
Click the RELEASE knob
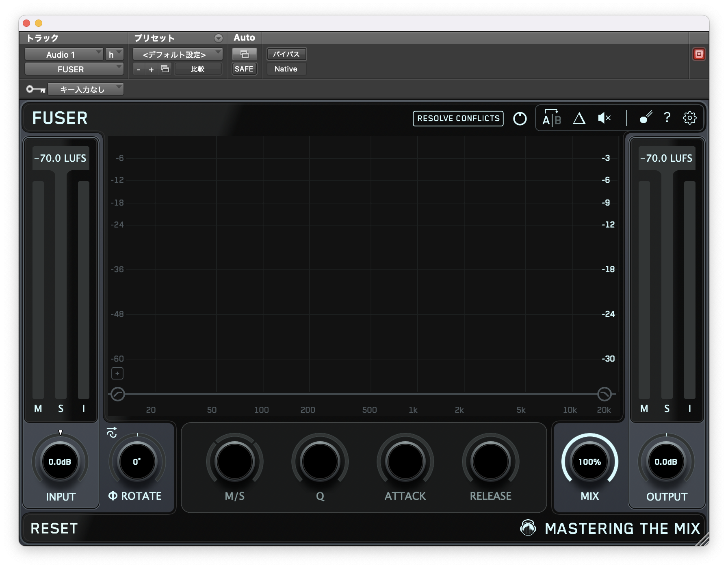click(x=491, y=462)
